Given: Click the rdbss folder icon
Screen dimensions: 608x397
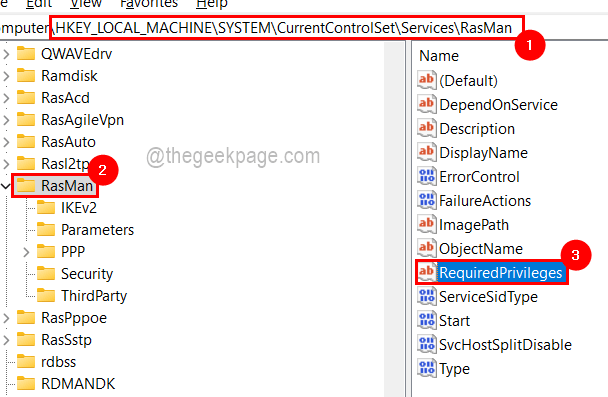Looking at the screenshot, I should [26, 362].
